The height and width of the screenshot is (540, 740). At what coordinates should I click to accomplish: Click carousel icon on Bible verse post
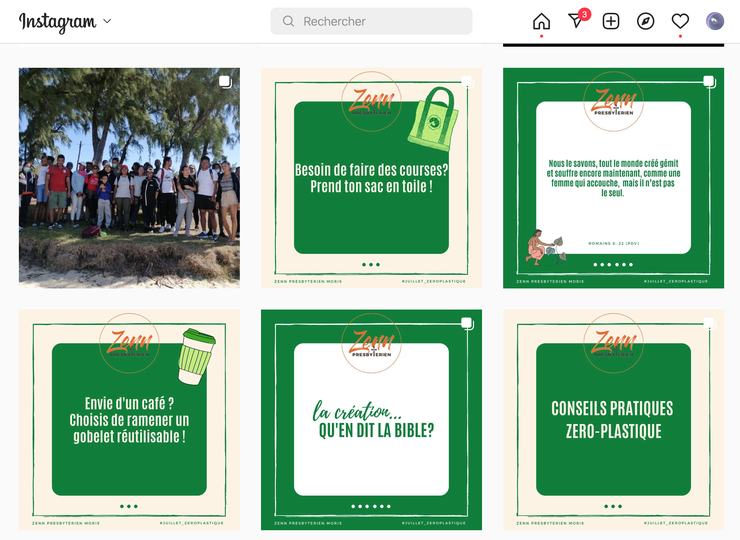[x=709, y=81]
